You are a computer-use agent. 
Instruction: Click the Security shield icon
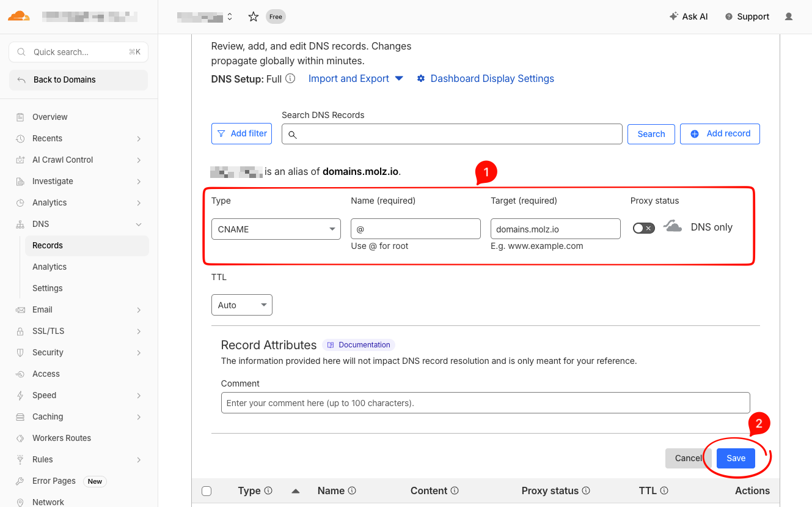pos(20,352)
